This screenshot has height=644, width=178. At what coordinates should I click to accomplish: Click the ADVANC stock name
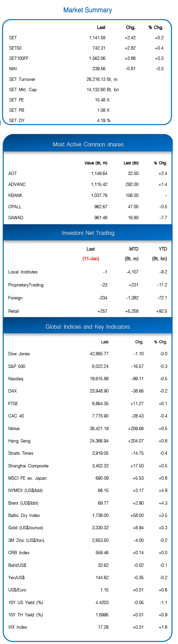[17, 185]
